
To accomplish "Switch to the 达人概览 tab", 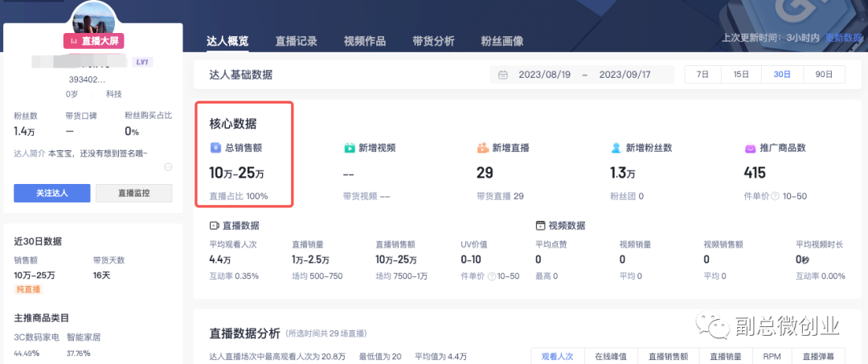I will tap(227, 41).
